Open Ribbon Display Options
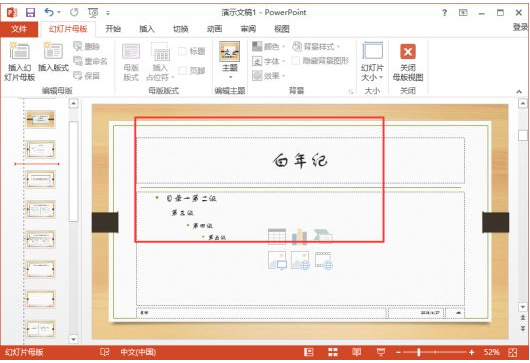Screen dimensions: 530x363 click(463, 13)
